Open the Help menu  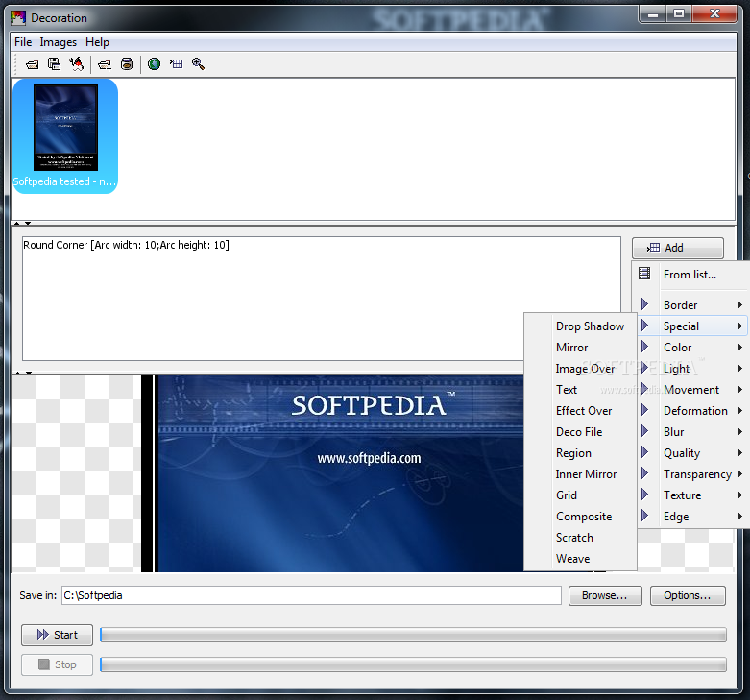tap(98, 42)
